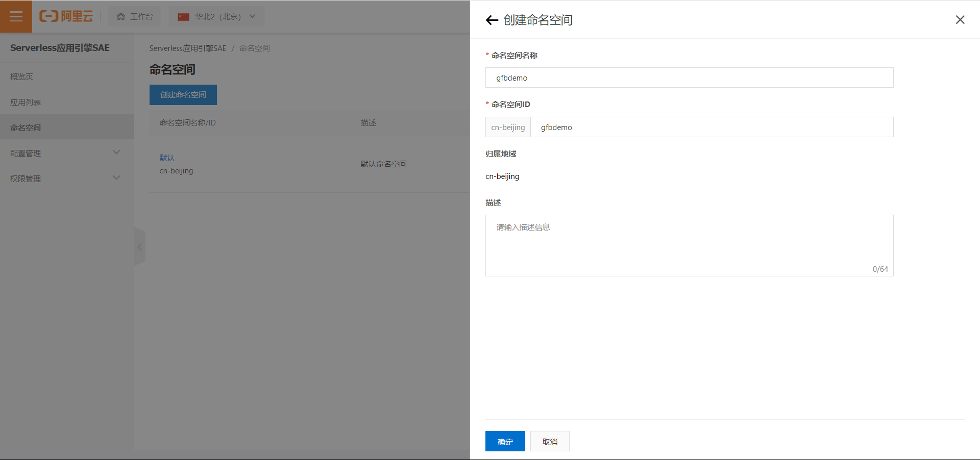The width and height of the screenshot is (980, 460).
Task: Click the breadcrumb separator area icon
Action: 234,48
